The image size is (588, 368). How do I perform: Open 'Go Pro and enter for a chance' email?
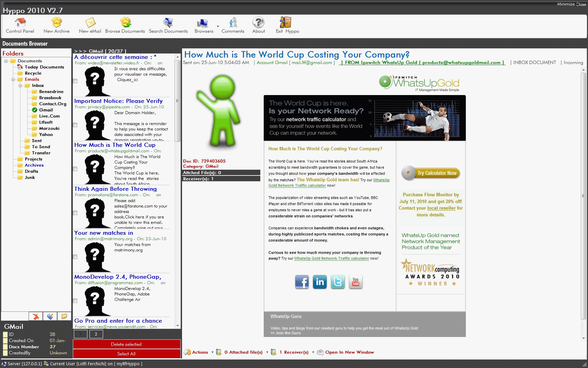[x=118, y=321]
